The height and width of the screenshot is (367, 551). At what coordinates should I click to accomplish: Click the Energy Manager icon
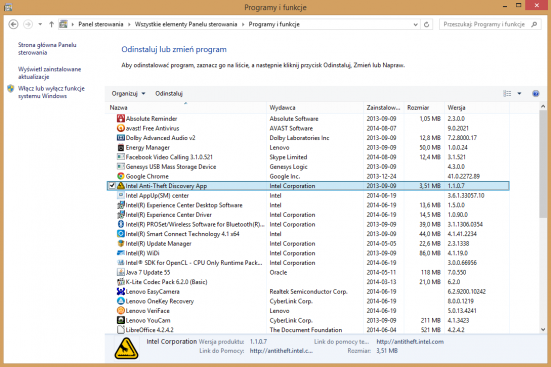click(121, 147)
